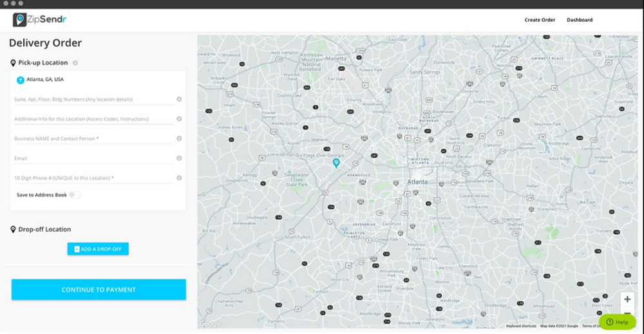
Task: Click info icon for Business NAME field
Action: [x=179, y=139]
